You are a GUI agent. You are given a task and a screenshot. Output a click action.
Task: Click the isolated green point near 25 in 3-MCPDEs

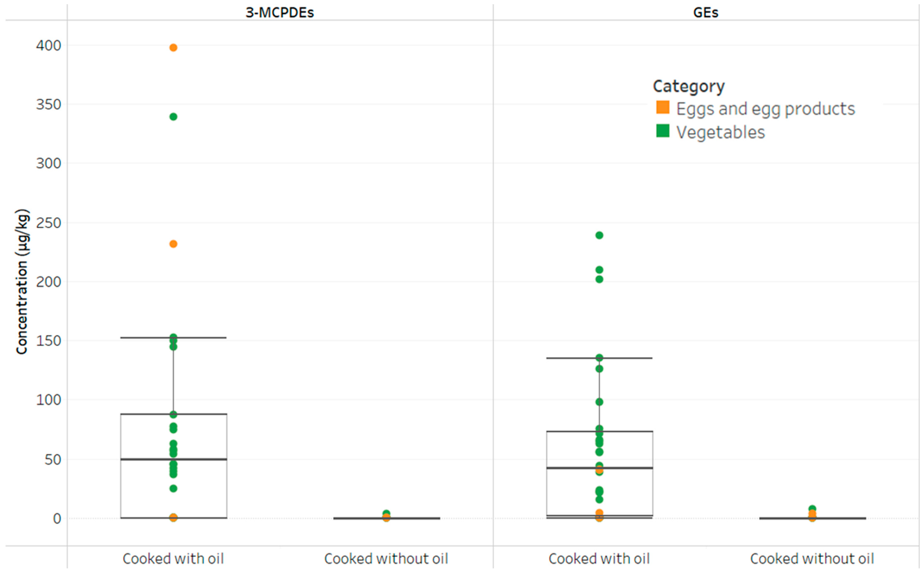tap(173, 488)
